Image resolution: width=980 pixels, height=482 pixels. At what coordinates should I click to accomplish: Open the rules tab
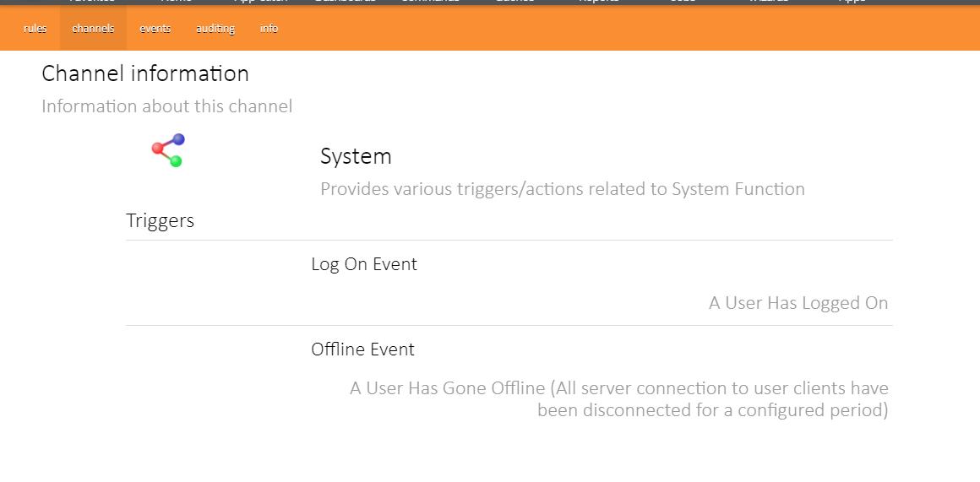(x=35, y=29)
